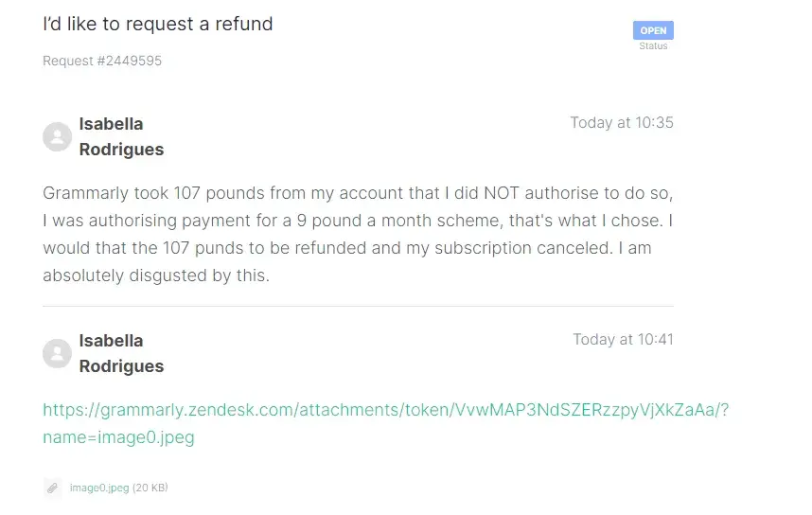Viewport: 812px width, 515px height.
Task: Click the Status label under the badge
Action: click(x=653, y=46)
